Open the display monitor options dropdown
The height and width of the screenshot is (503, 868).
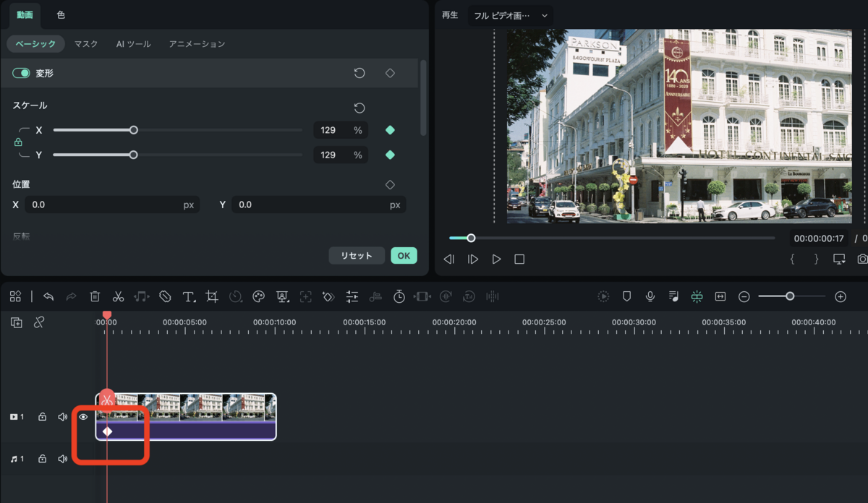tap(839, 259)
